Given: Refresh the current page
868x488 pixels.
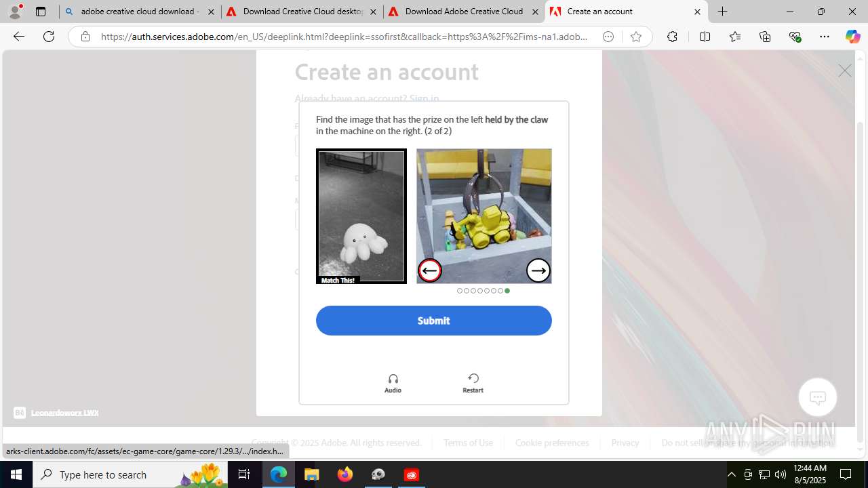Looking at the screenshot, I should click(49, 37).
